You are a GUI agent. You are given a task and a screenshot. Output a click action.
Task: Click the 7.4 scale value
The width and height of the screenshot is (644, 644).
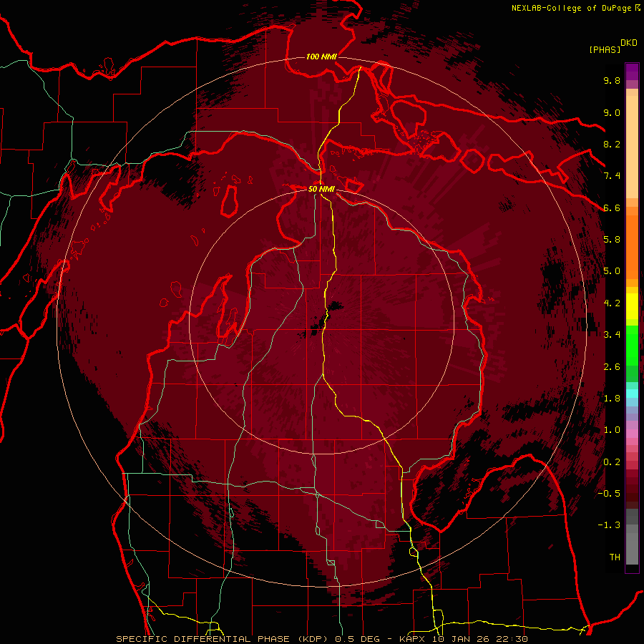point(612,176)
